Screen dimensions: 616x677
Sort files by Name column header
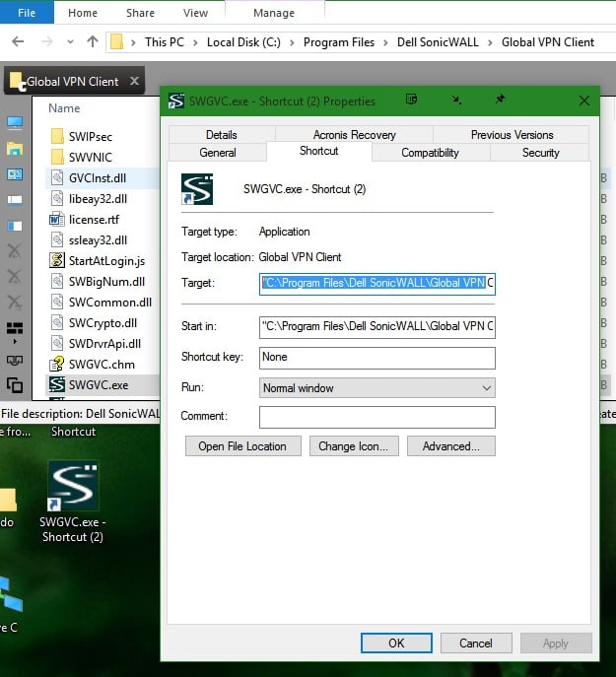64,108
